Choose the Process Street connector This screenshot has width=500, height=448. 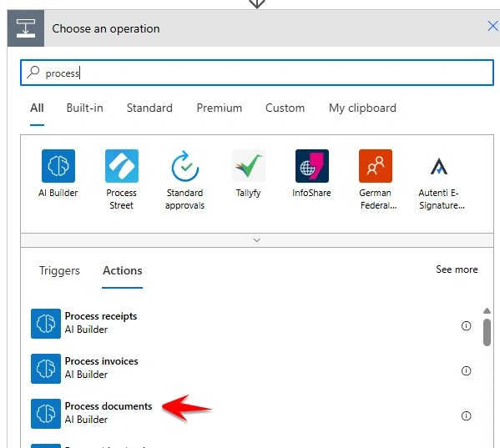tap(122, 166)
